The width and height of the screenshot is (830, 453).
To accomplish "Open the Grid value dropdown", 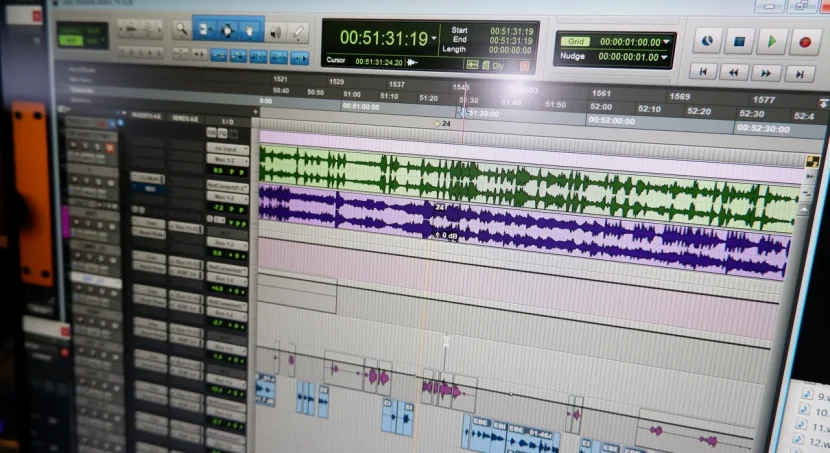I will tap(668, 42).
